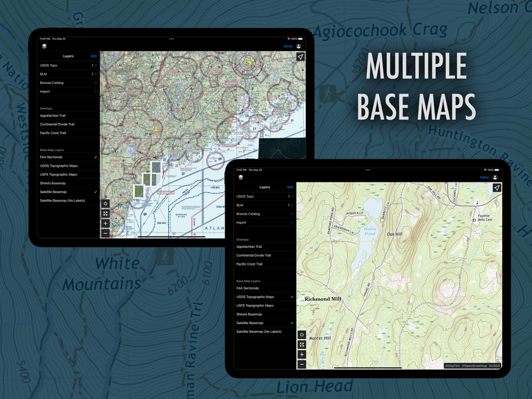Select Pacific Crest Trail on lower iPad

point(264,264)
